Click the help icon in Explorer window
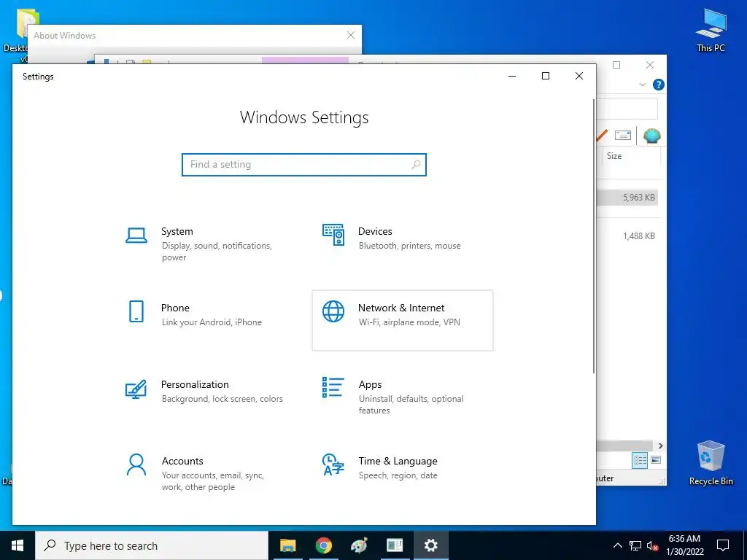The height and width of the screenshot is (560, 747). pyautogui.click(x=659, y=85)
